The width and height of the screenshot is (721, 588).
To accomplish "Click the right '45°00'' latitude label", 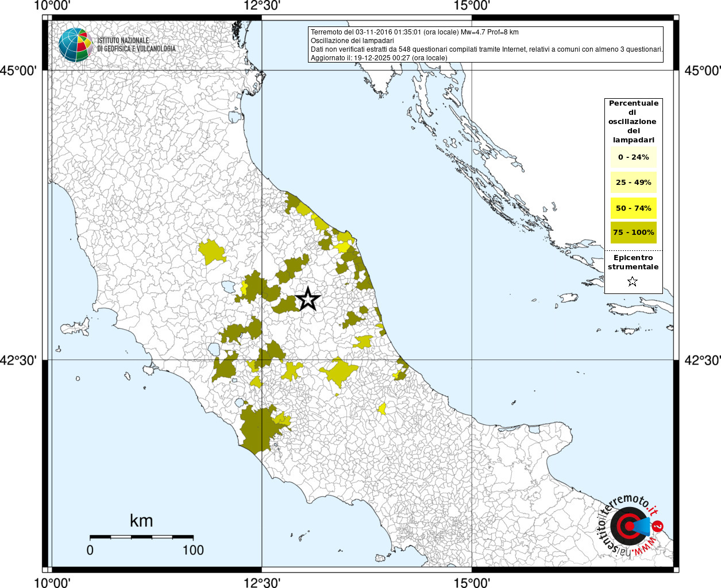I will (x=702, y=71).
